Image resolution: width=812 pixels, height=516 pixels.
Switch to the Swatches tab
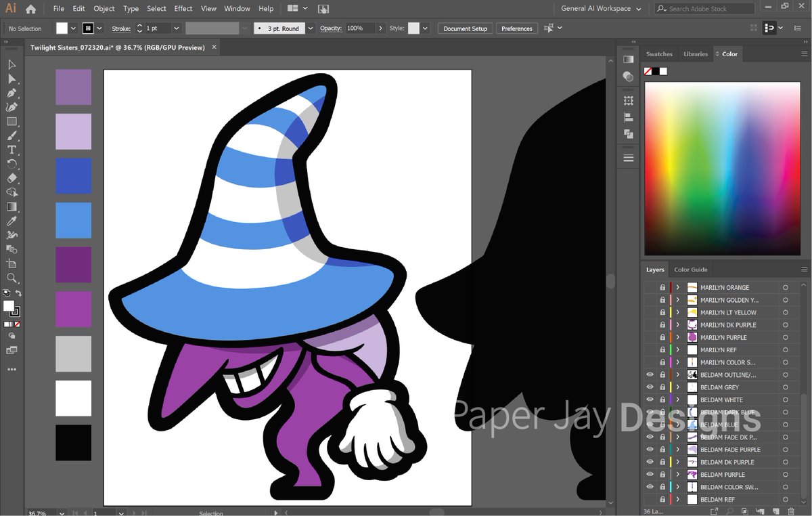pyautogui.click(x=659, y=54)
